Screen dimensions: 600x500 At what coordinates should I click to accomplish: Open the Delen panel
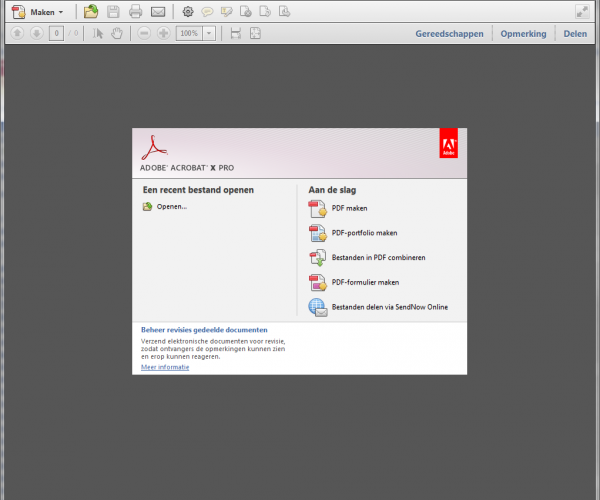pyautogui.click(x=575, y=34)
